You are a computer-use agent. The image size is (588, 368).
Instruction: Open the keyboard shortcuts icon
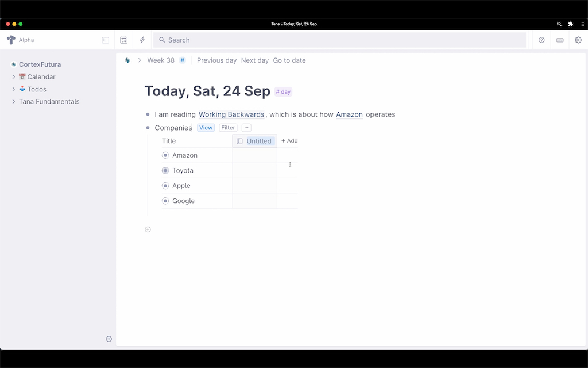[560, 40]
